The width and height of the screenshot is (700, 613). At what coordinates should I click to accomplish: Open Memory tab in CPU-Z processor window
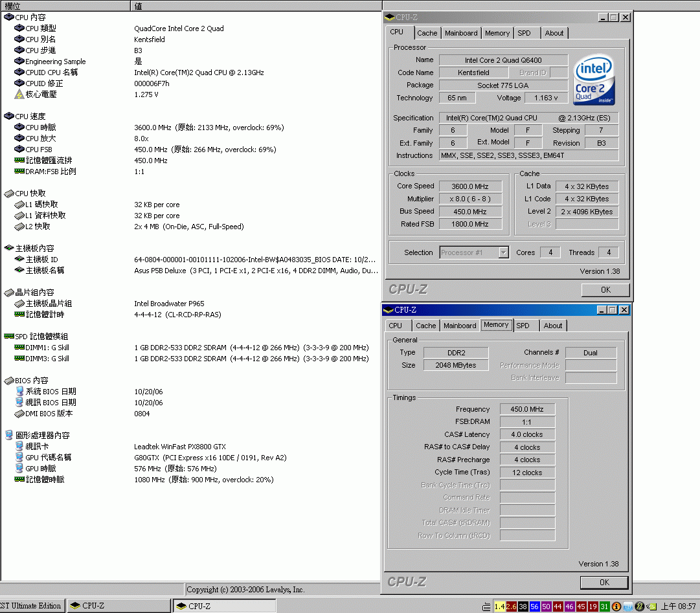coord(497,33)
